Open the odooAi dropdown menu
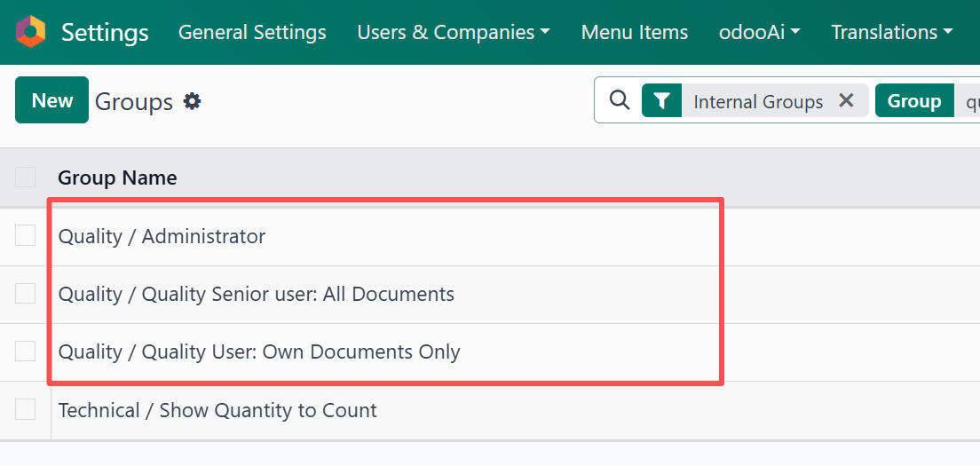The width and height of the screenshot is (980, 466). [759, 33]
